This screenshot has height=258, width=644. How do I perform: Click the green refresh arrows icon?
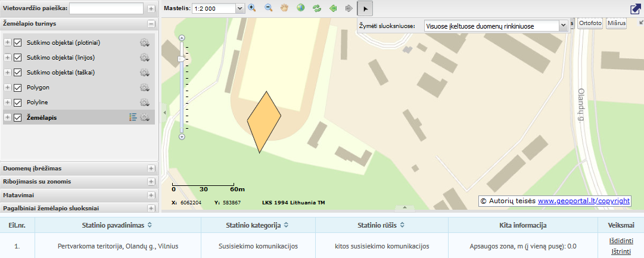317,9
